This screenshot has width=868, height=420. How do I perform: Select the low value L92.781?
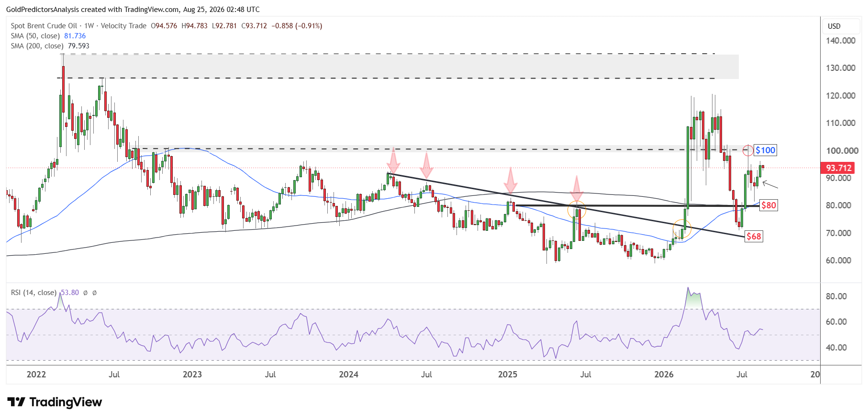(224, 26)
